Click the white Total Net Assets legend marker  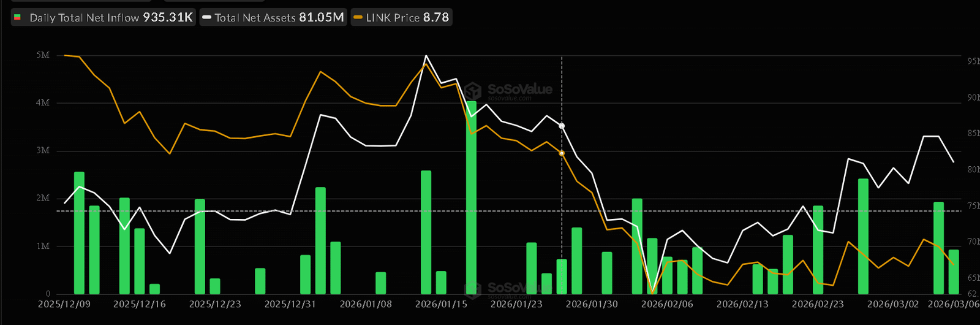coord(207,18)
